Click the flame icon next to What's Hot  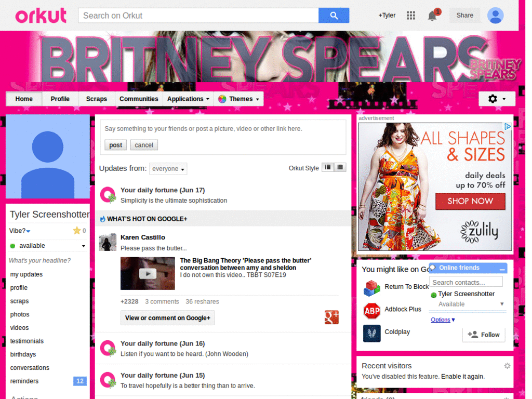(x=102, y=219)
